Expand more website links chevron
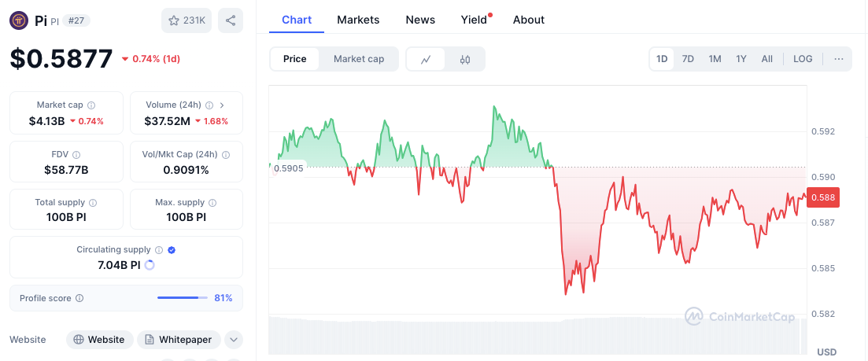Viewport: 868px width, 361px height. pyautogui.click(x=233, y=340)
